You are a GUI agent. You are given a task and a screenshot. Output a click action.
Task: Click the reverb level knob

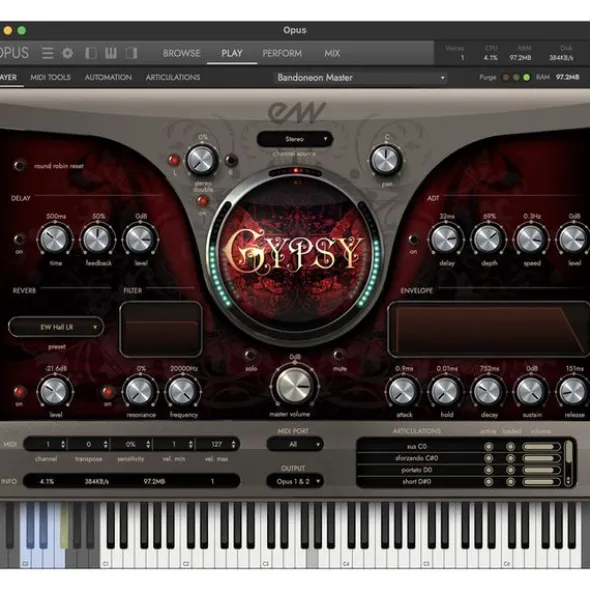coord(55,391)
